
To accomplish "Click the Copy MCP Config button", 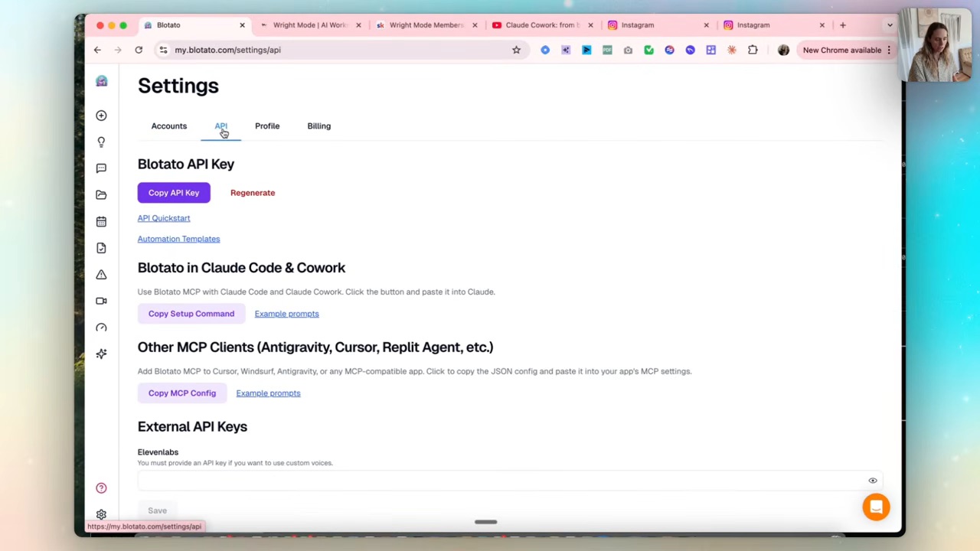I will tap(182, 393).
